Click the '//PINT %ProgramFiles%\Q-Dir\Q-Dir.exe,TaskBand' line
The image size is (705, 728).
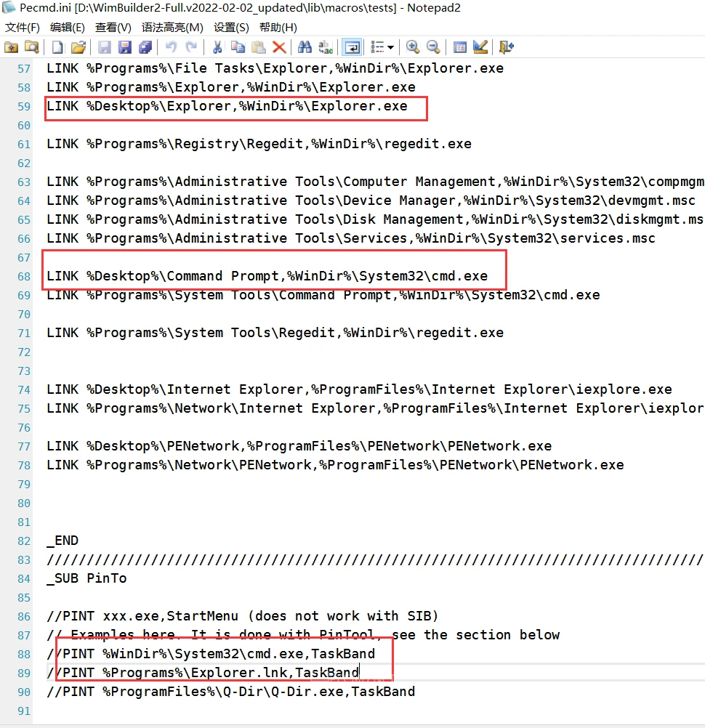click(231, 692)
